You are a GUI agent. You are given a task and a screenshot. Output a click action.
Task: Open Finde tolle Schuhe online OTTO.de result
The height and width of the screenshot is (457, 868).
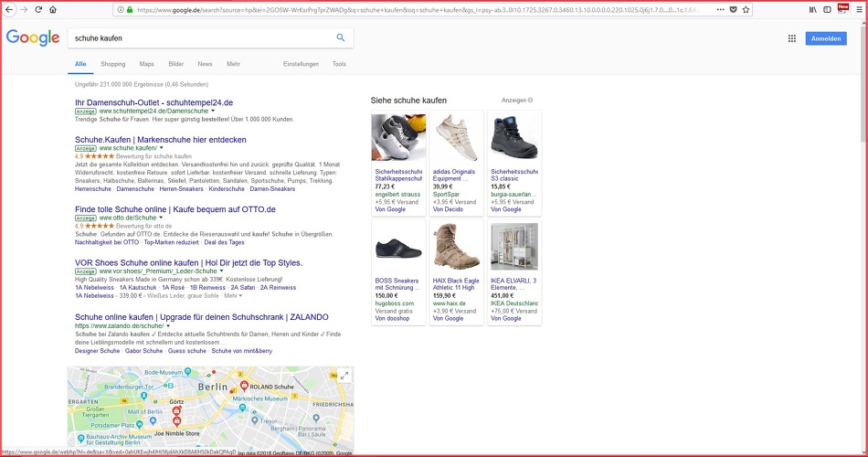coord(175,209)
